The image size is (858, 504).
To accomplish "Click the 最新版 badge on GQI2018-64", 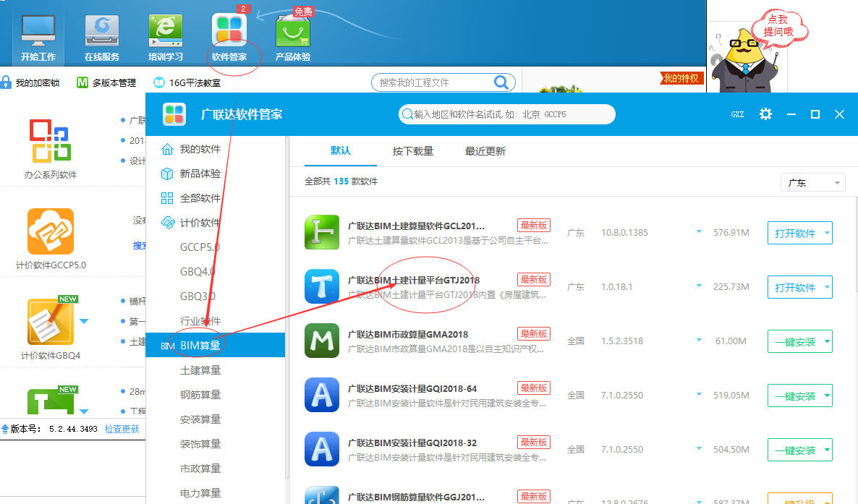I will point(533,388).
